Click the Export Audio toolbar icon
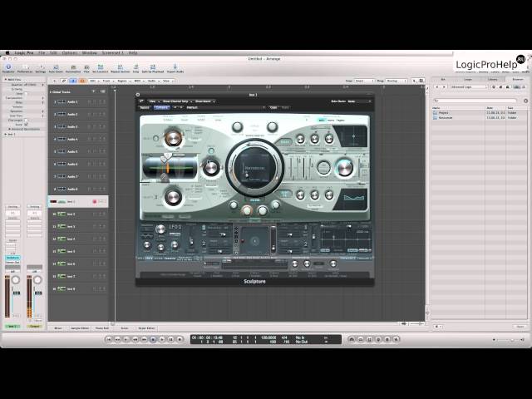The height and width of the screenshot is (399, 532). tap(175, 67)
